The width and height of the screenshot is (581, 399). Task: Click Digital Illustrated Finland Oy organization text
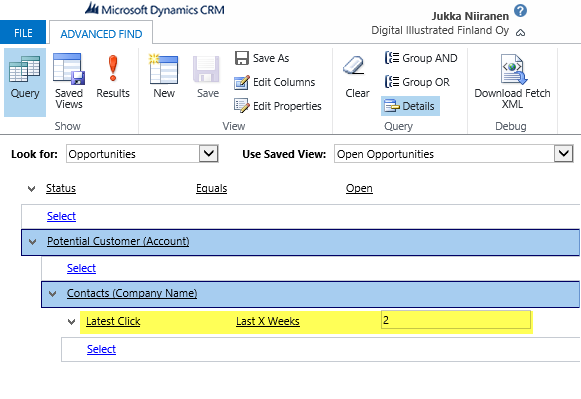coord(440,30)
